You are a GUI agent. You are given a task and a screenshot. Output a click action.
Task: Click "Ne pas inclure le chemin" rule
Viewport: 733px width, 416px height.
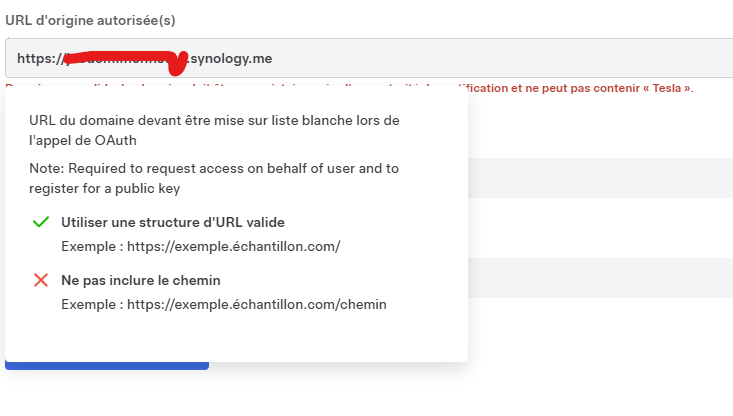141,281
